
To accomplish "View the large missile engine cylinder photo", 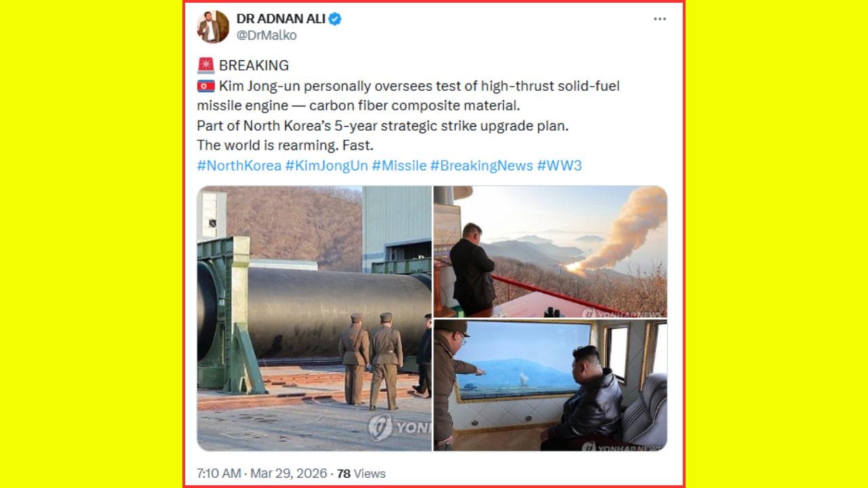I will pyautogui.click(x=314, y=318).
